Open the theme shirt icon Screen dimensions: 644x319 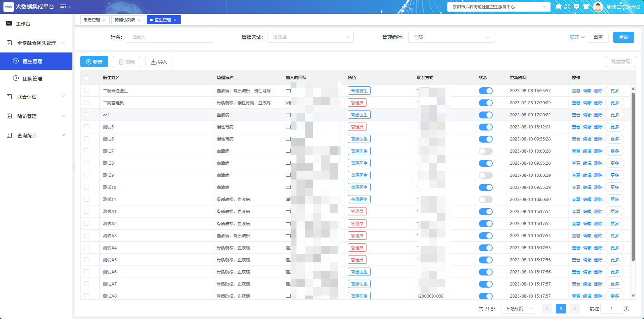click(x=586, y=7)
